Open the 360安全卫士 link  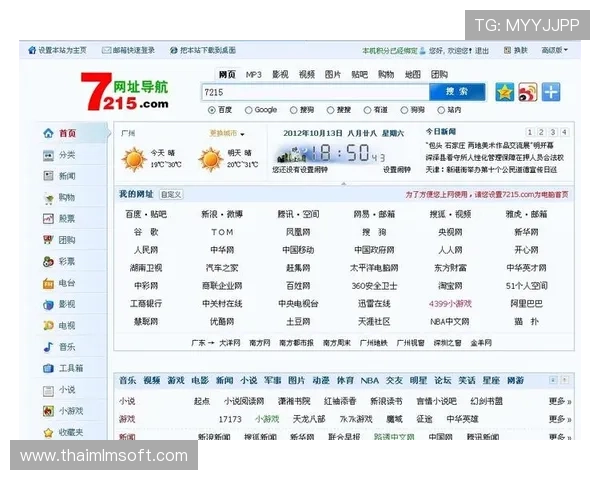click(x=374, y=286)
